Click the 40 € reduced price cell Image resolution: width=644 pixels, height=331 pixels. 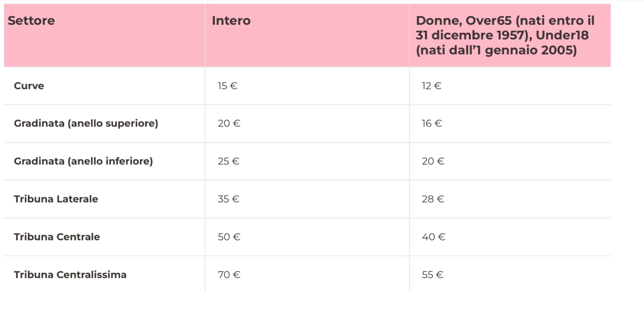pyautogui.click(x=433, y=237)
